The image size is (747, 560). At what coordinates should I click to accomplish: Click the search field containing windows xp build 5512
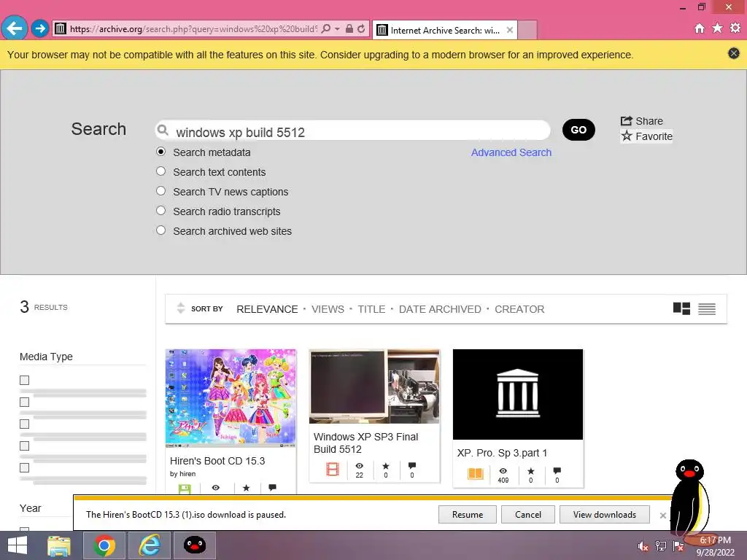click(352, 131)
